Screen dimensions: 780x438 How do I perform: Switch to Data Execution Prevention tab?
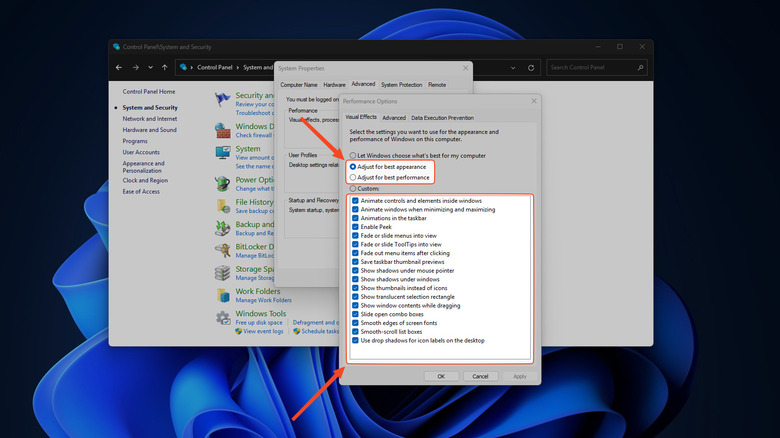pyautogui.click(x=442, y=118)
